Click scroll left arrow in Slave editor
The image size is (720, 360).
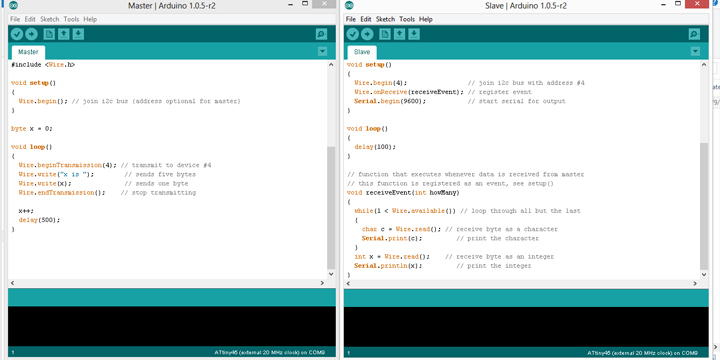349,284
